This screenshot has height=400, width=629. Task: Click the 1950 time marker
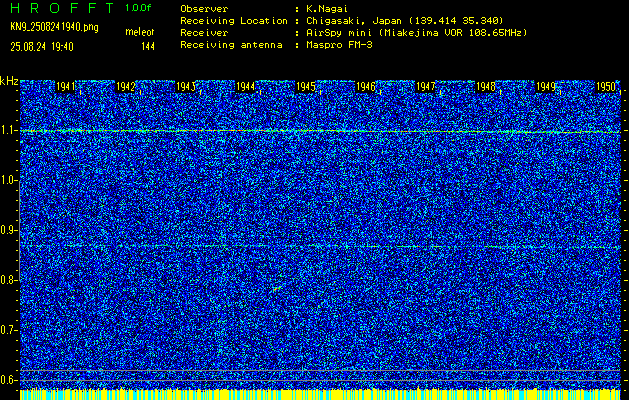606,87
